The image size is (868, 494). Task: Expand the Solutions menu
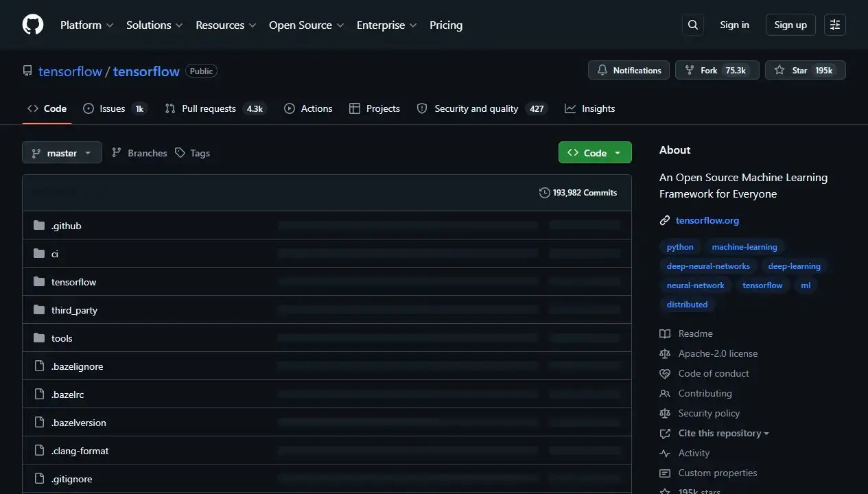coord(154,25)
